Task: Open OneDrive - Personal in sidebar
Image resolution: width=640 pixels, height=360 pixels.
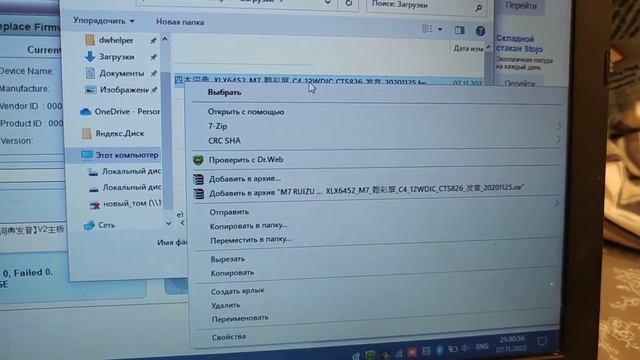Action: [x=127, y=111]
